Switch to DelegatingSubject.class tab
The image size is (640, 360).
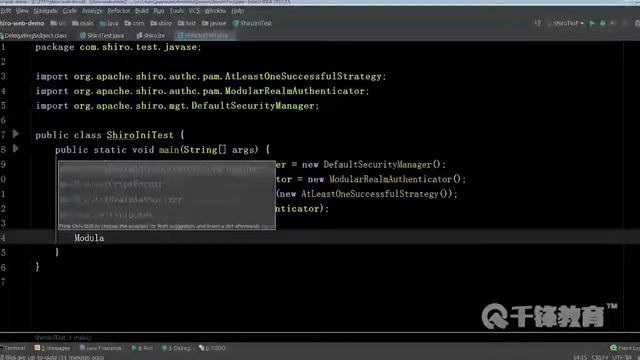click(34, 36)
